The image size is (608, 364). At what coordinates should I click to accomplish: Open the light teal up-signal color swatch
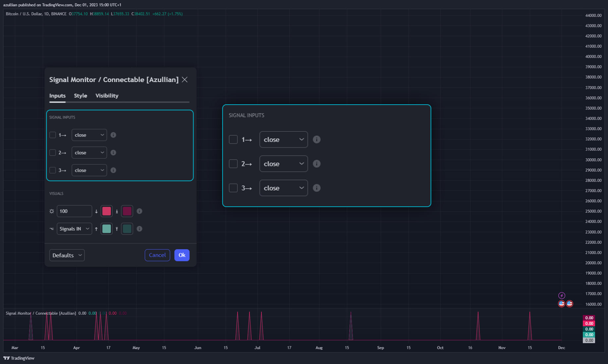(x=107, y=229)
